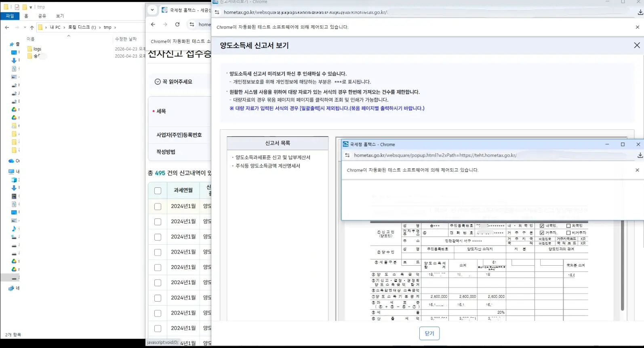Reload page in background Chrome window
644x348 pixels.
(177, 25)
